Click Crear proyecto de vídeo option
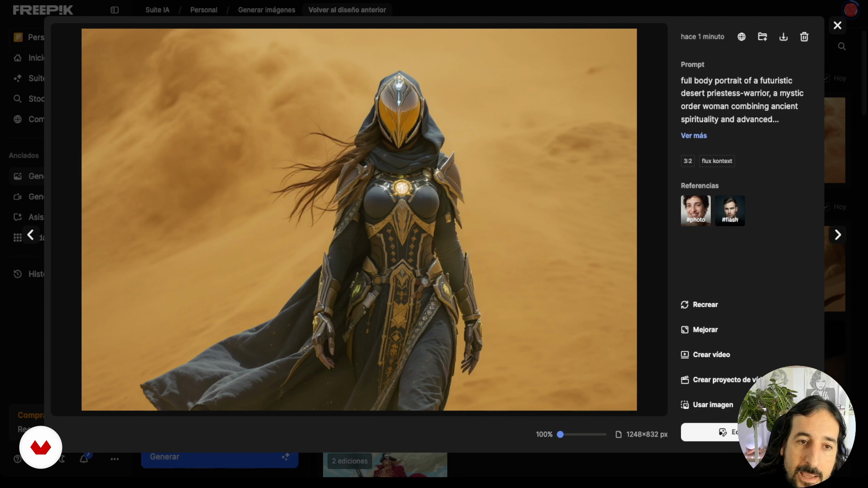868x488 pixels. 721,380
